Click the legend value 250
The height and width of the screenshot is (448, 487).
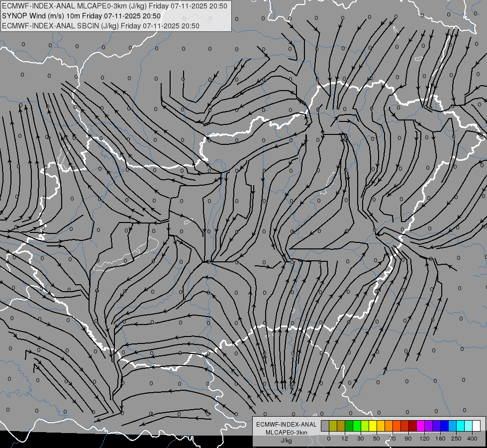coord(456,439)
